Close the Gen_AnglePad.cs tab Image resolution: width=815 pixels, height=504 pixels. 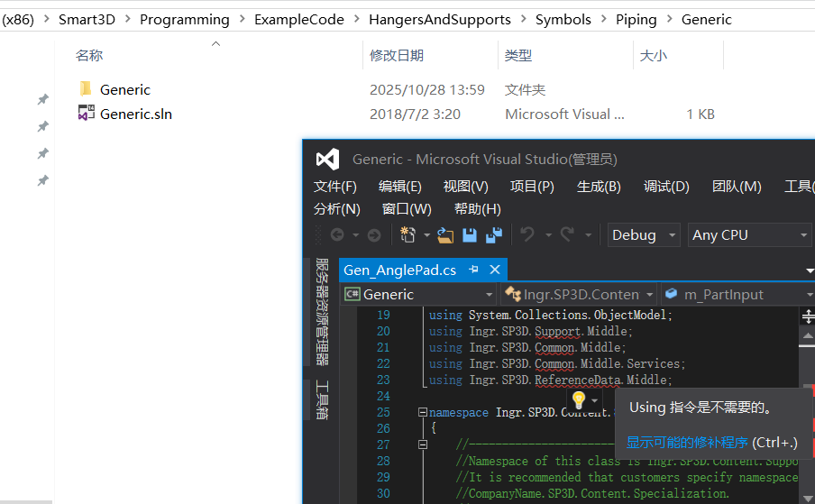click(x=495, y=270)
